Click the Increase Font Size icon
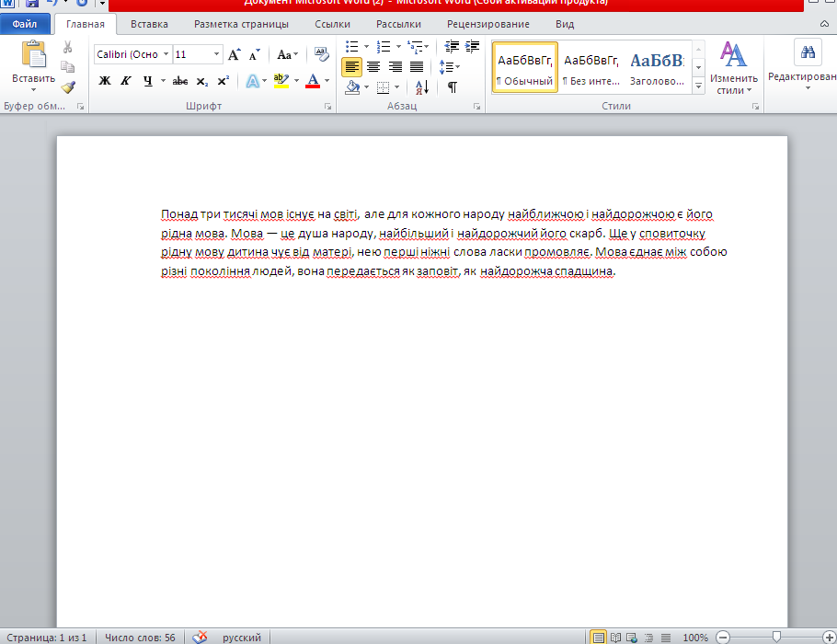The image size is (837, 644). (x=234, y=54)
